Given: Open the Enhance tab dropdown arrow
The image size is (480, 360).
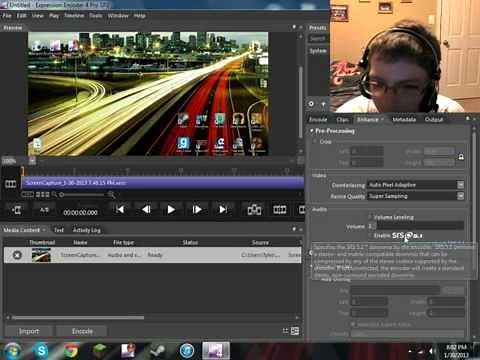Looking at the screenshot, I should tap(382, 119).
